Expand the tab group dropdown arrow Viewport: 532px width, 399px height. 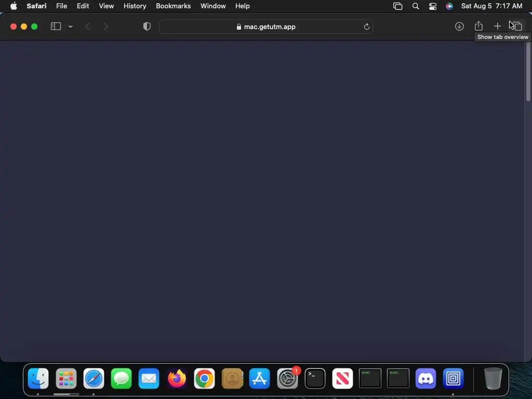71,26
